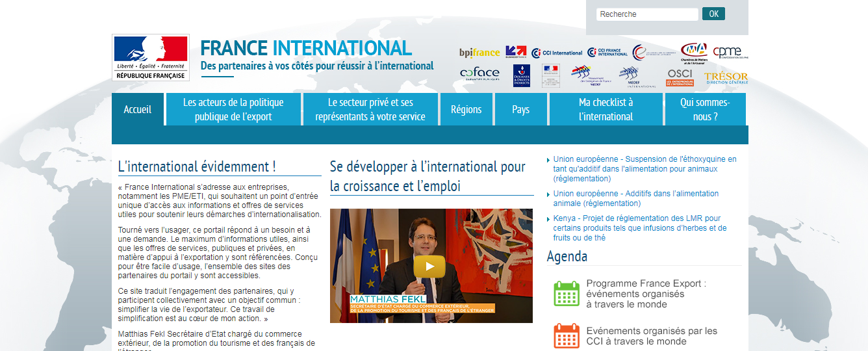This screenshot has width=868, height=351.
Task: Click the OSCI logo
Action: coord(680,77)
